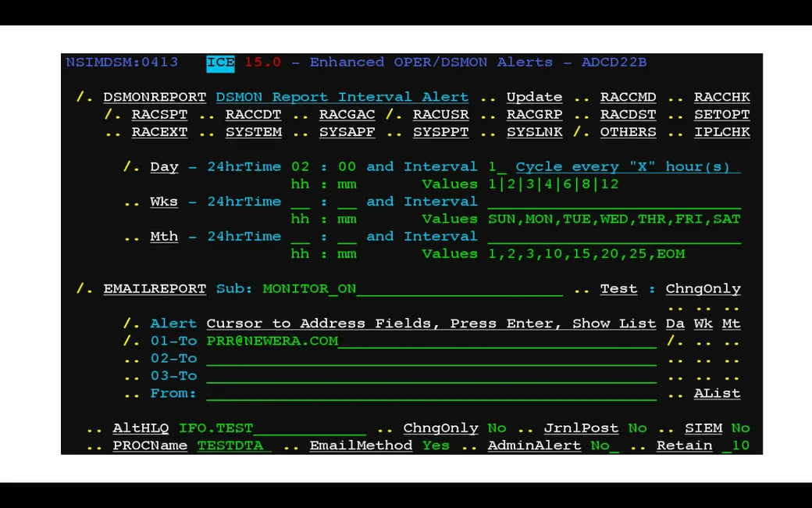Click the NSIMDSM:0413 panel identifier
The width and height of the screenshot is (812, 508).
click(x=123, y=63)
